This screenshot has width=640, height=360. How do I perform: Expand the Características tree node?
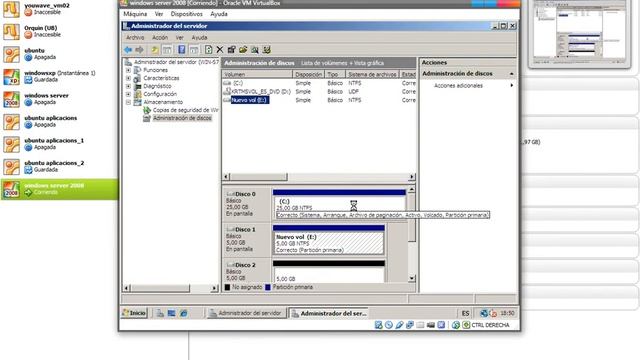pyautogui.click(x=128, y=78)
